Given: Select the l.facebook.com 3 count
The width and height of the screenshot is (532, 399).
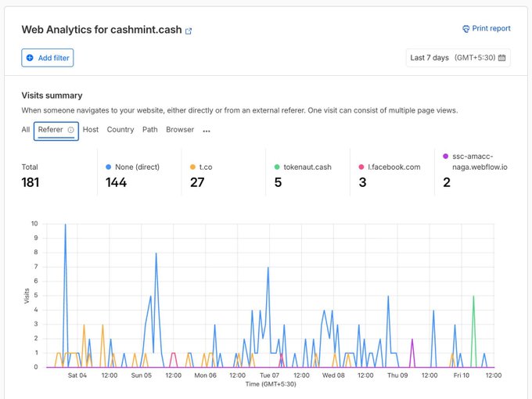Looking at the screenshot, I should point(362,182).
